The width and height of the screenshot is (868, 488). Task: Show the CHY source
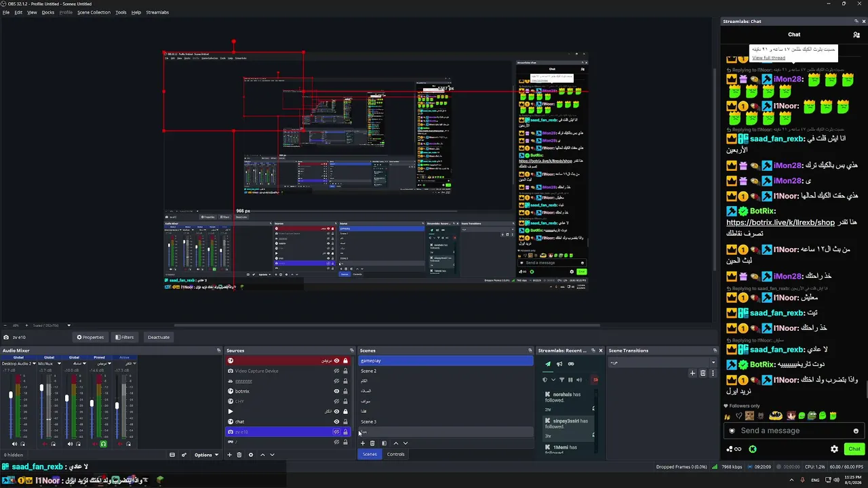coord(336,401)
